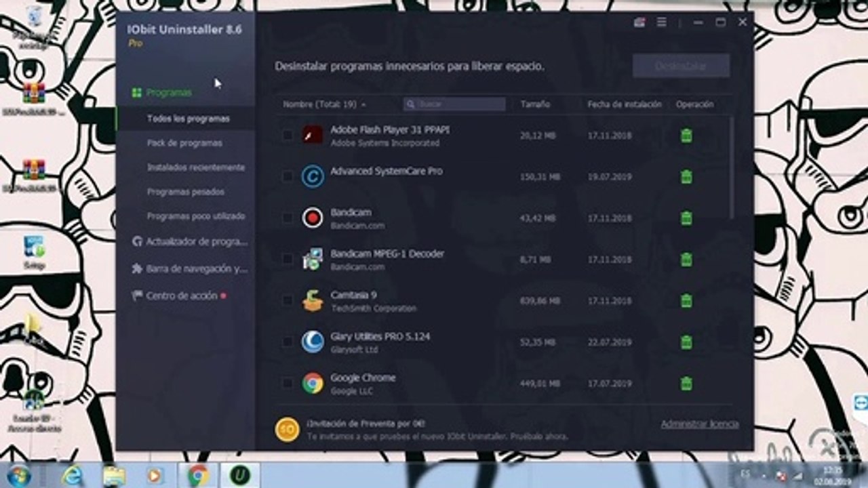Click the Camtasia 9 program icon

point(313,300)
